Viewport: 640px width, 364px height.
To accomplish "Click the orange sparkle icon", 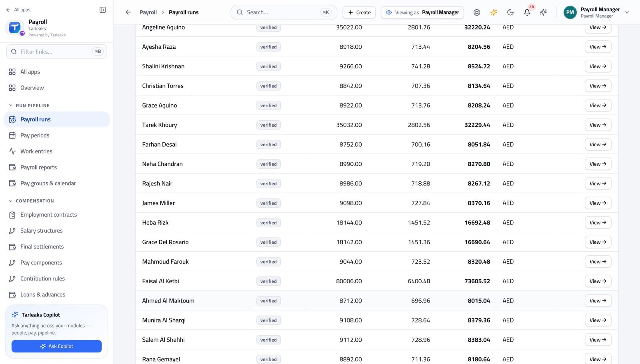I will point(494,12).
